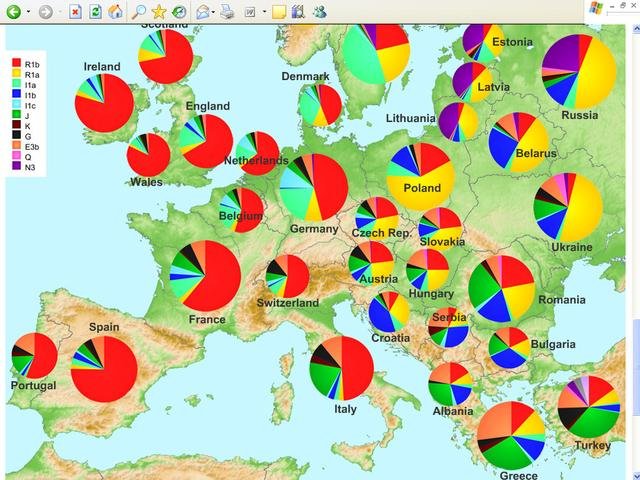Expand the Mail icon dropdown arrow
This screenshot has width=640, height=480.
(214, 12)
